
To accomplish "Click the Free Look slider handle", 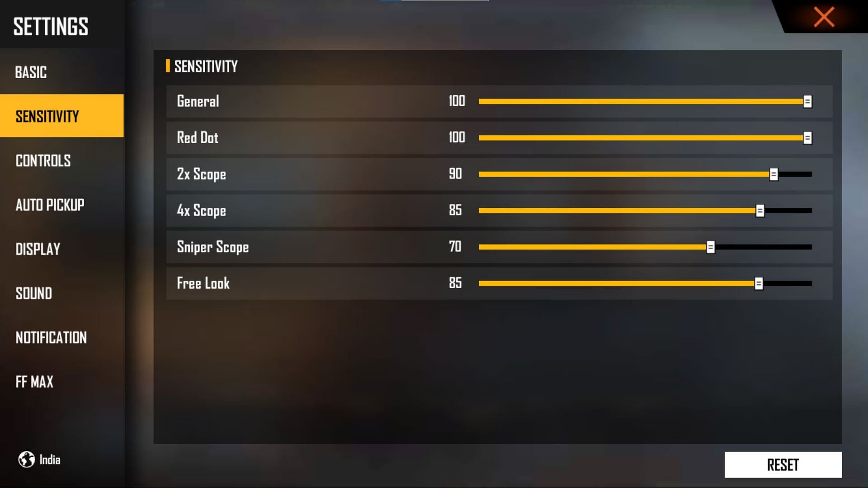I will pyautogui.click(x=760, y=284).
